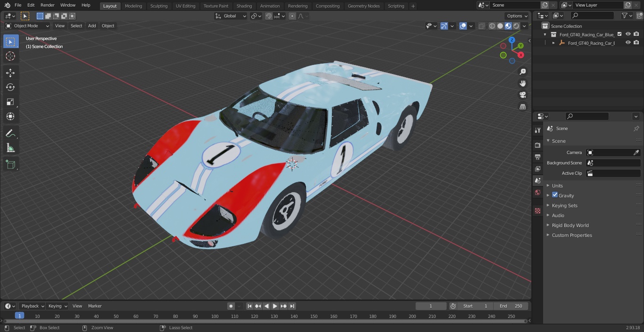The image size is (644, 332).
Task: Add a new workspace tab
Action: (413, 6)
